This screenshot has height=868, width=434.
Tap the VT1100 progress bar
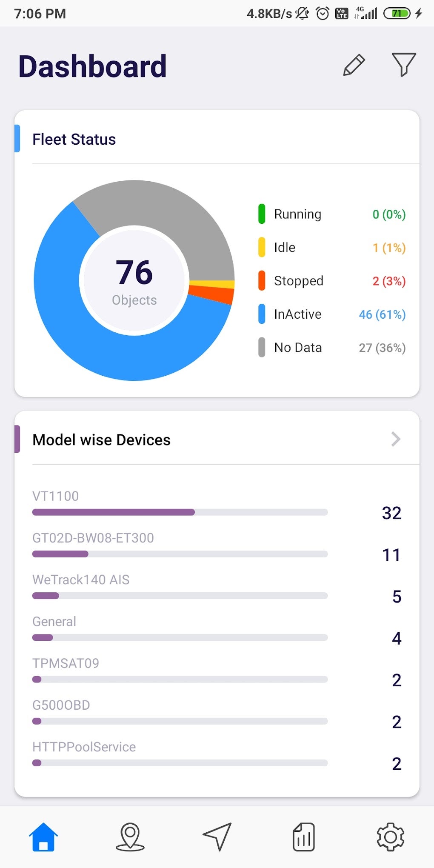click(x=180, y=512)
